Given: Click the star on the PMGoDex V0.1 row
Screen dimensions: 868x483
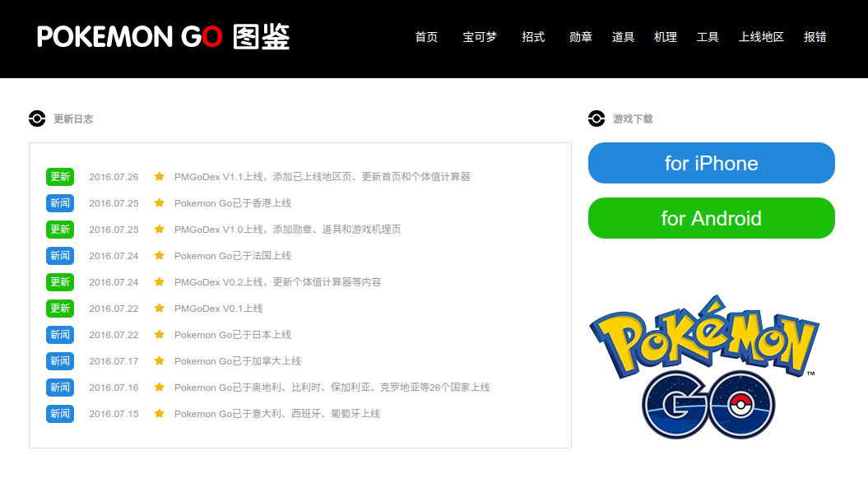Looking at the screenshot, I should click(x=160, y=308).
